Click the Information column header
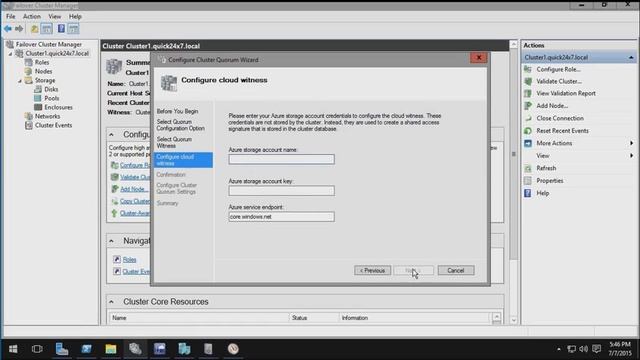This screenshot has width=640, height=360. [355, 318]
